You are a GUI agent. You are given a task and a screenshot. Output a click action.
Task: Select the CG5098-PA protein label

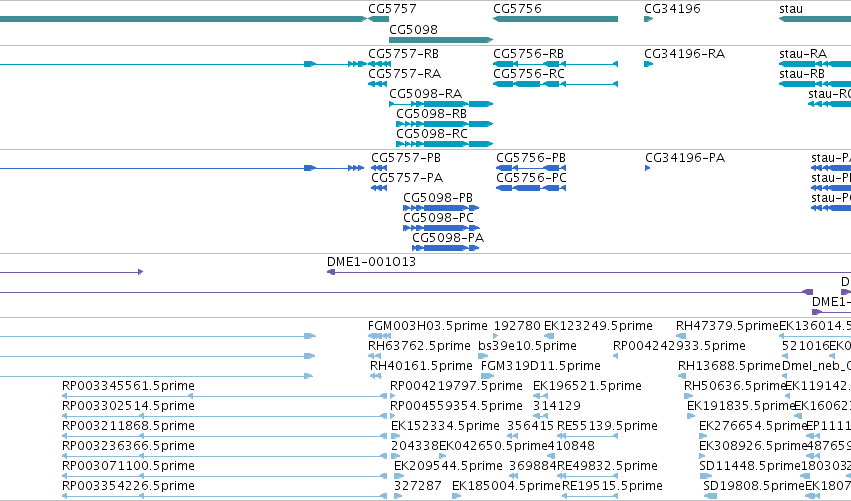pyautogui.click(x=448, y=238)
